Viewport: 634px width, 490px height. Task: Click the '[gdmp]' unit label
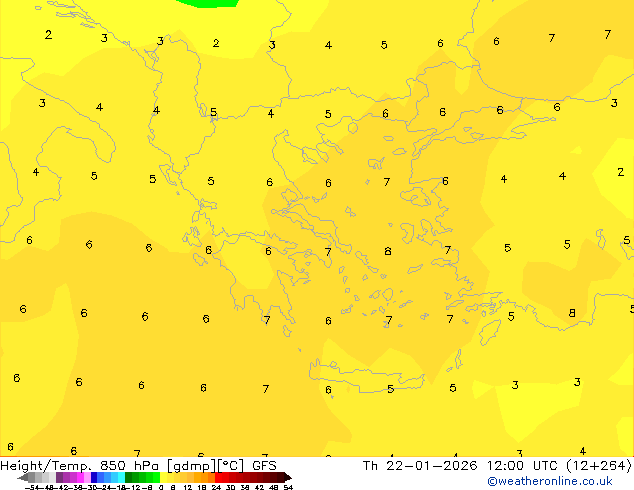192,466
